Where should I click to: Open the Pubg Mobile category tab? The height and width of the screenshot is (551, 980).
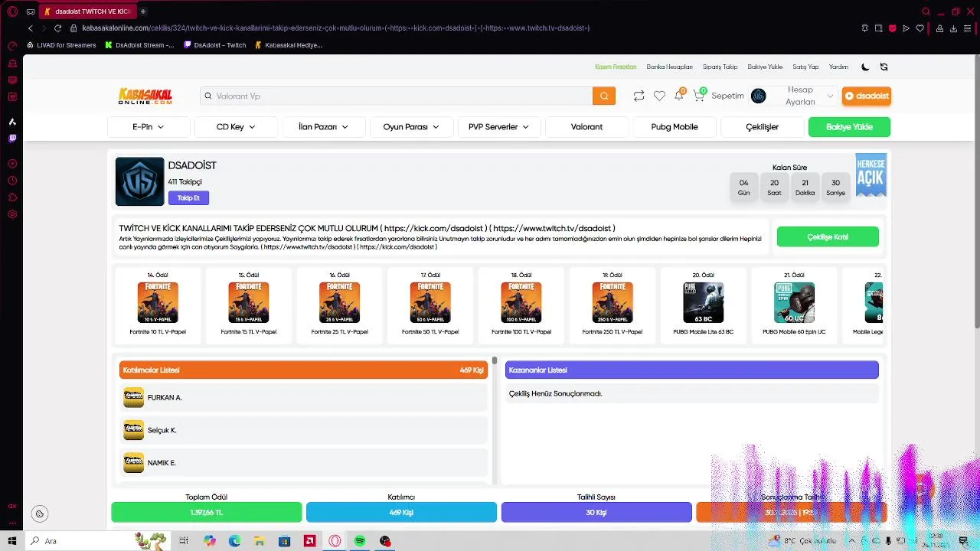click(x=675, y=127)
